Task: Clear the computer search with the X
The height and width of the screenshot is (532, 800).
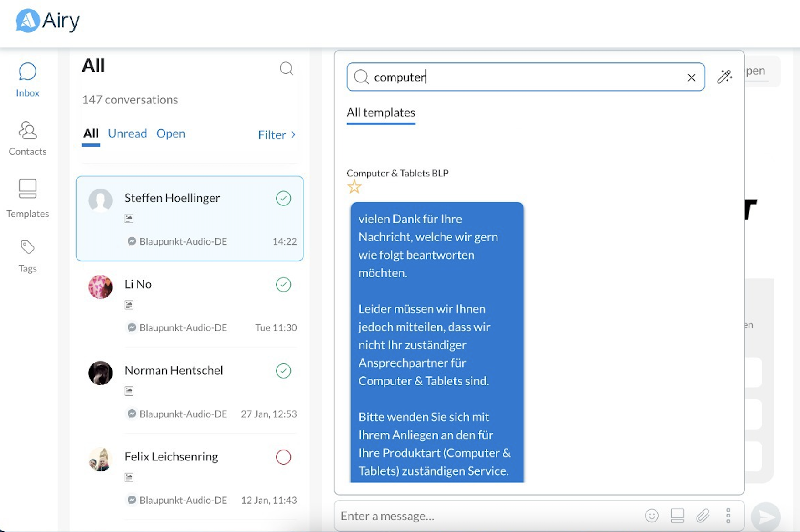Action: point(692,77)
